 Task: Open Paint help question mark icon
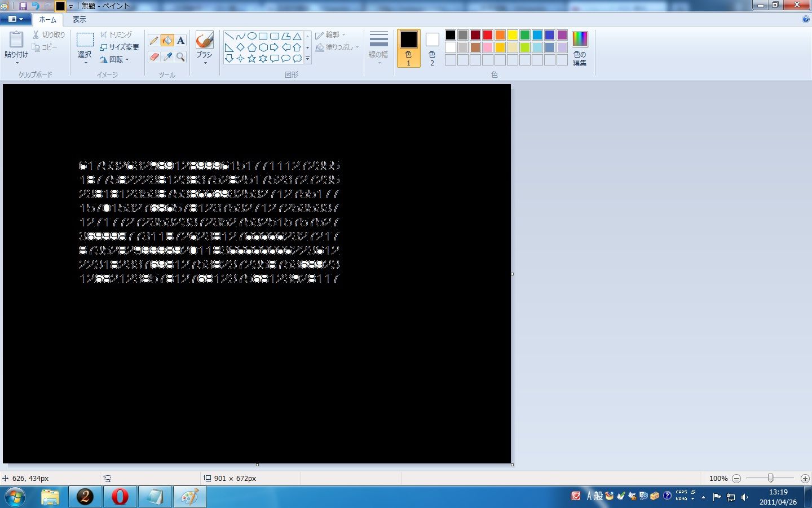point(805,19)
